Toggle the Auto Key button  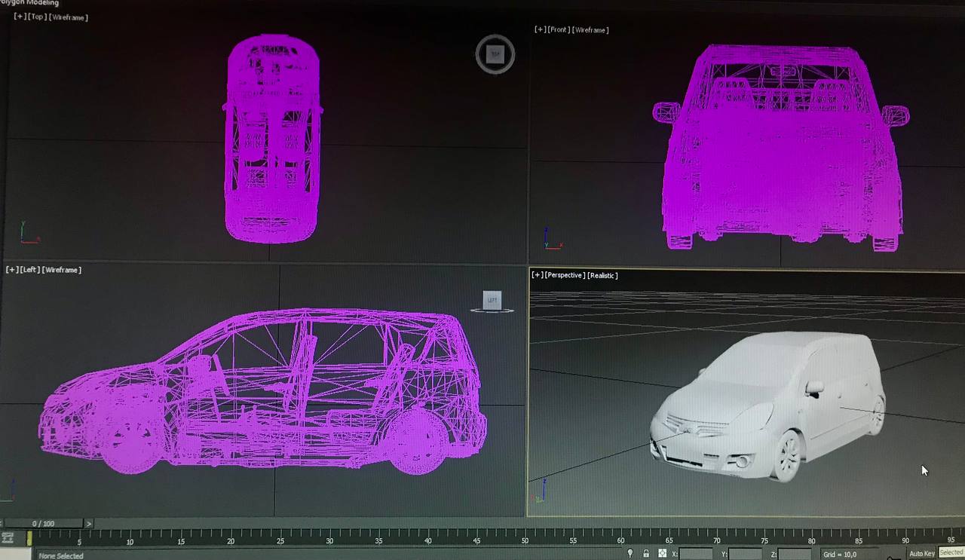921,554
